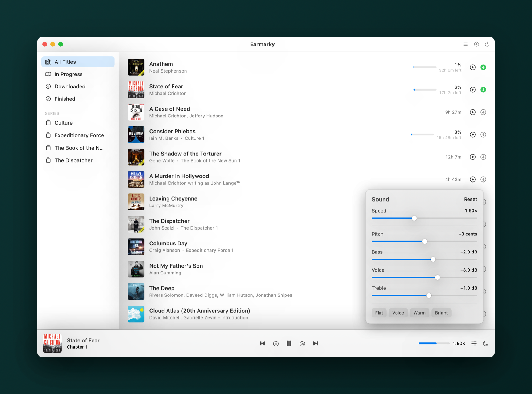Image resolution: width=532 pixels, height=394 pixels.
Task: Play The Shadow of the Torturer
Action: [473, 157]
